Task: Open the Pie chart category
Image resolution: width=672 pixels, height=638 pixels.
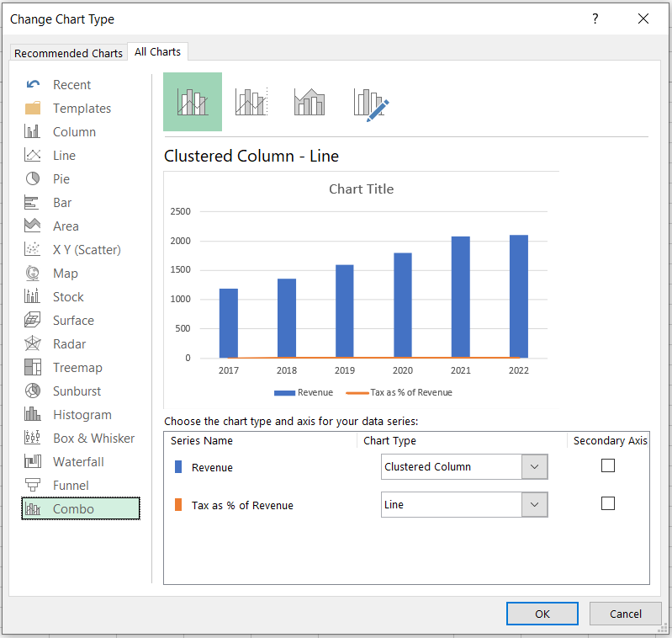Action: pyautogui.click(x=61, y=179)
